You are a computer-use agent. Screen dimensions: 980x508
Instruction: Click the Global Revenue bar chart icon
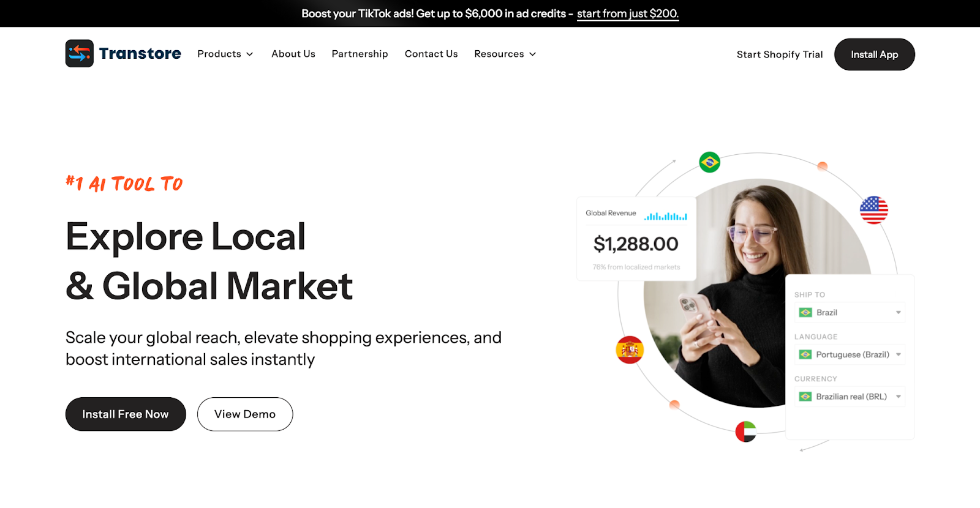tap(665, 215)
